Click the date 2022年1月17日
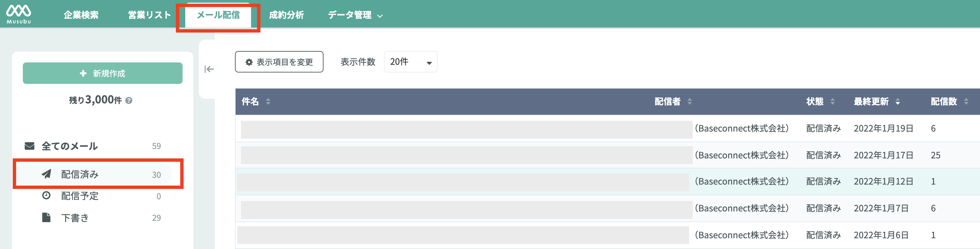 pyautogui.click(x=883, y=155)
